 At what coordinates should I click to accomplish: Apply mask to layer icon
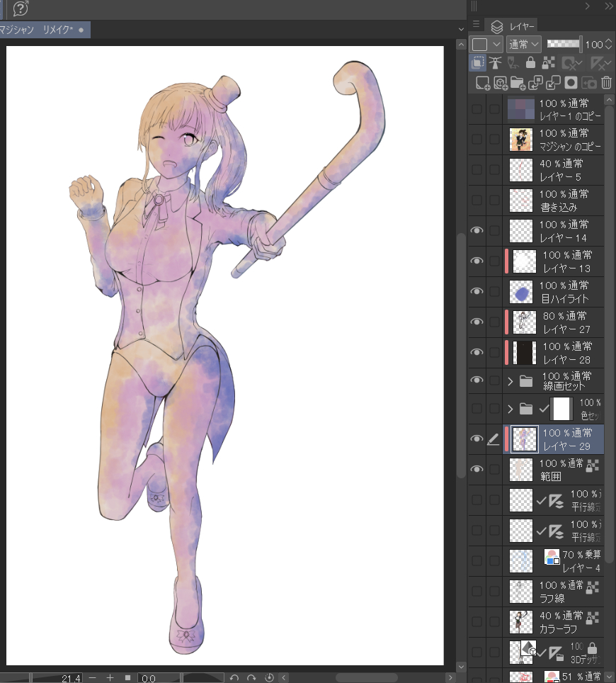pos(588,83)
